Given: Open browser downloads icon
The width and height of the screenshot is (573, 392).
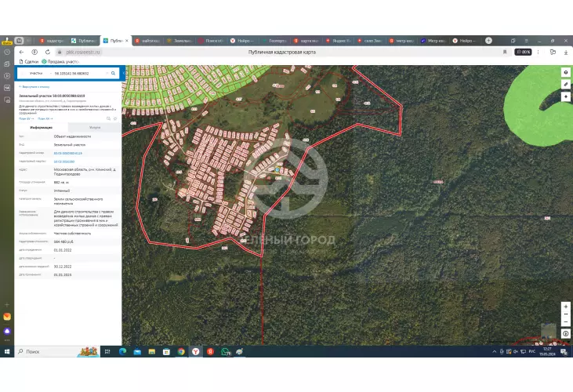Looking at the screenshot, I should pyautogui.click(x=566, y=53).
